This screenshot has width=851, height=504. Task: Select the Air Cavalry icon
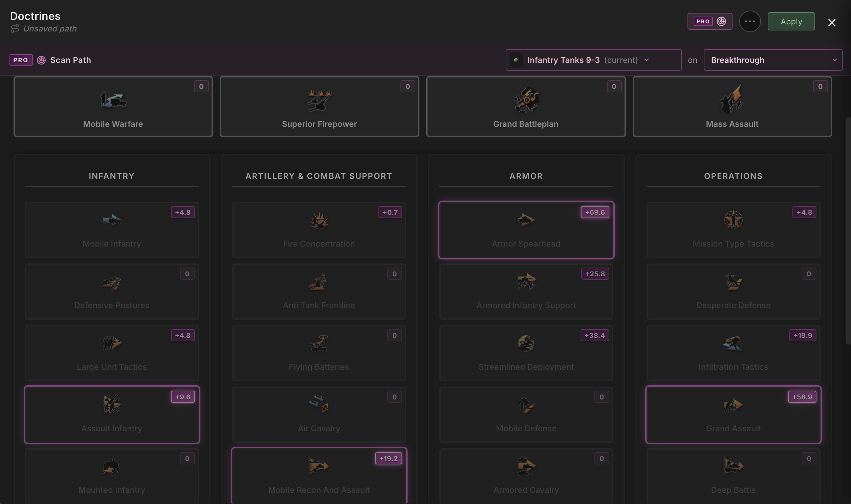319,404
